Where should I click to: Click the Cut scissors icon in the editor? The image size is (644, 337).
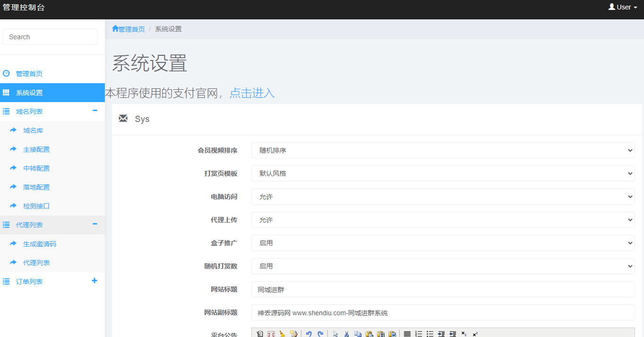(x=346, y=333)
